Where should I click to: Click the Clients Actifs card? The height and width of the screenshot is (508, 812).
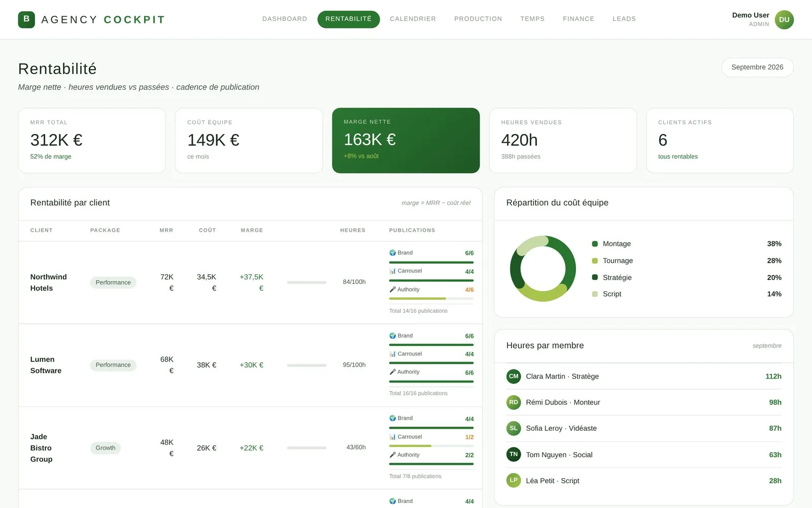point(720,140)
